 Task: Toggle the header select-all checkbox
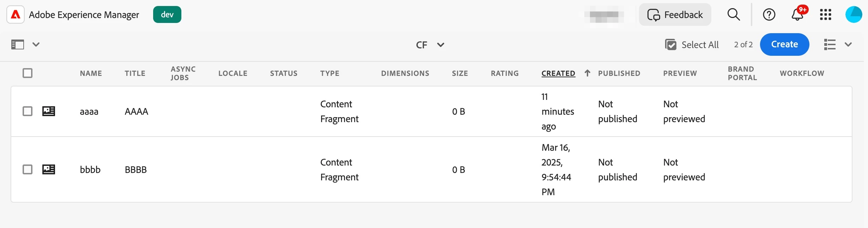[28, 73]
